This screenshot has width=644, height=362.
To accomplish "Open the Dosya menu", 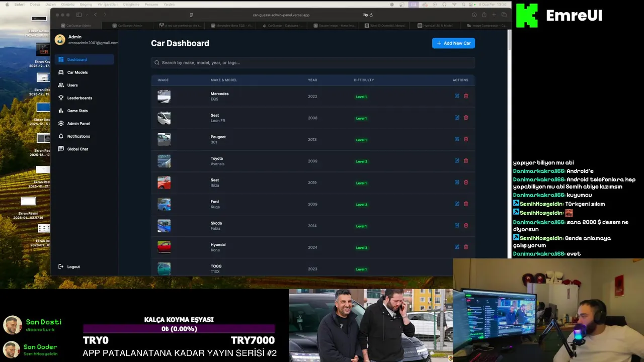I will point(35,4).
